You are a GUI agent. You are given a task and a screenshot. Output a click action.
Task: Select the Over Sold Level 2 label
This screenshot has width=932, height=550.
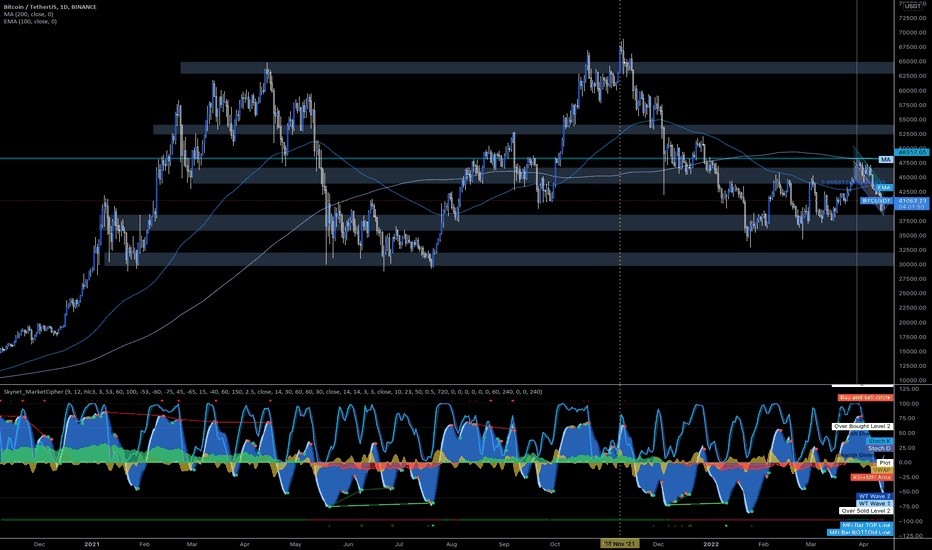tap(866, 510)
